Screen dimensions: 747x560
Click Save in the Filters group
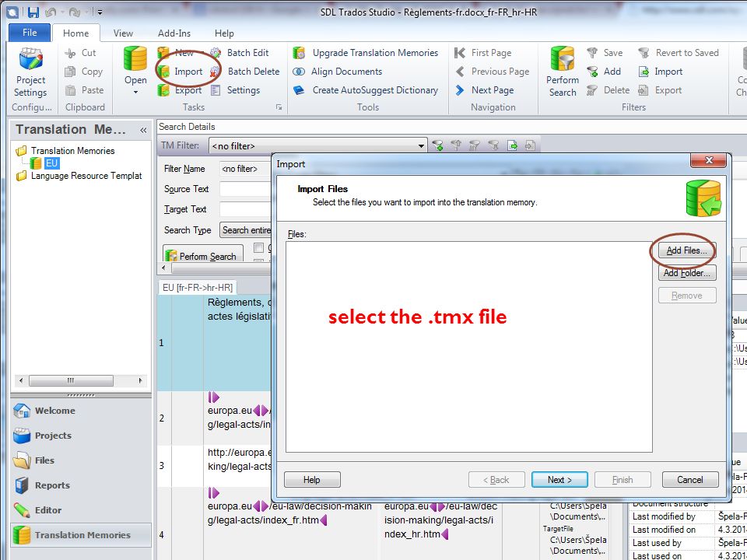click(605, 53)
